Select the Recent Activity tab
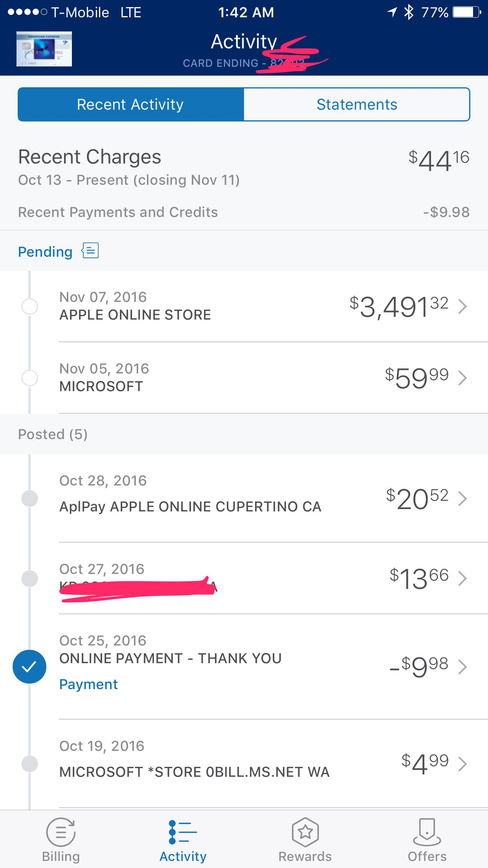 (130, 105)
